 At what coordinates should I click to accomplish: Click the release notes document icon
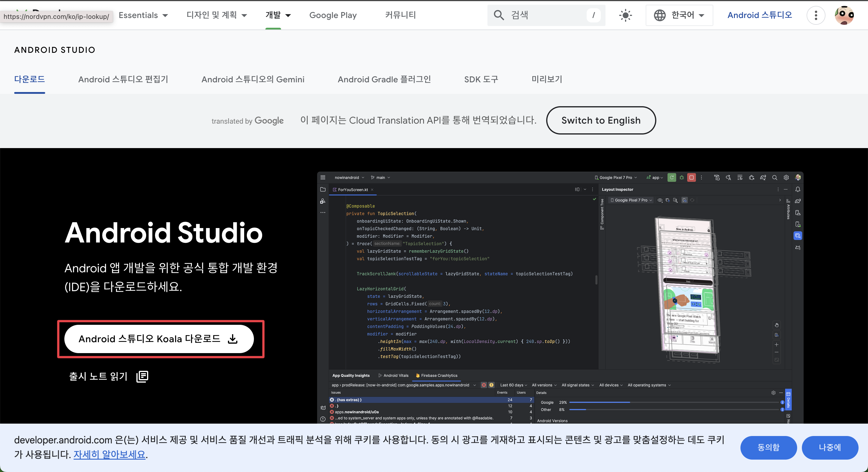point(142,376)
